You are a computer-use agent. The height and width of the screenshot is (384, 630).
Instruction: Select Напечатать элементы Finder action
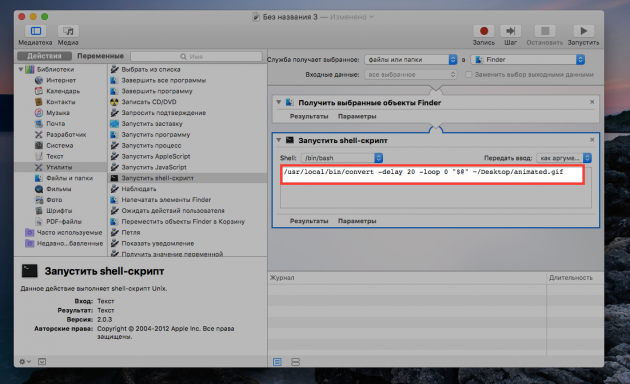point(166,200)
